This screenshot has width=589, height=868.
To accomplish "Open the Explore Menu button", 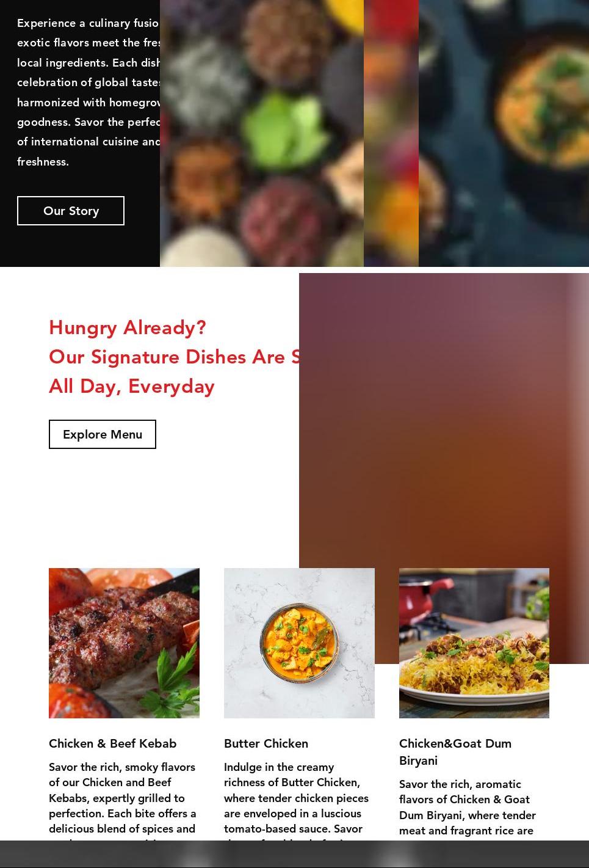I will point(103,434).
